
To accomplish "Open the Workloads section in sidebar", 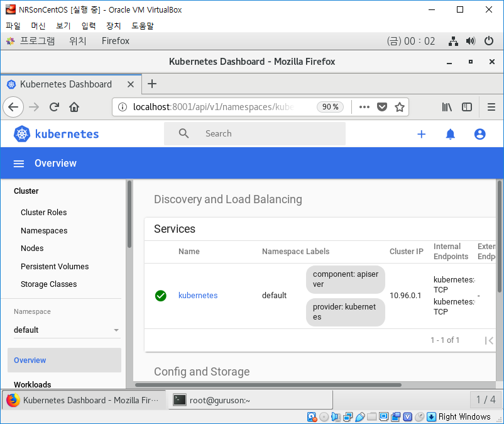I will coord(33,385).
